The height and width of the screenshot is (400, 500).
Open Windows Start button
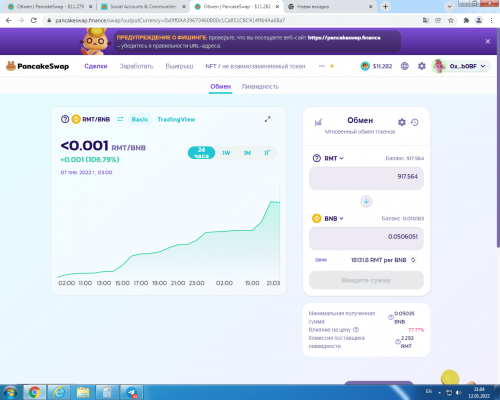[x=10, y=392]
